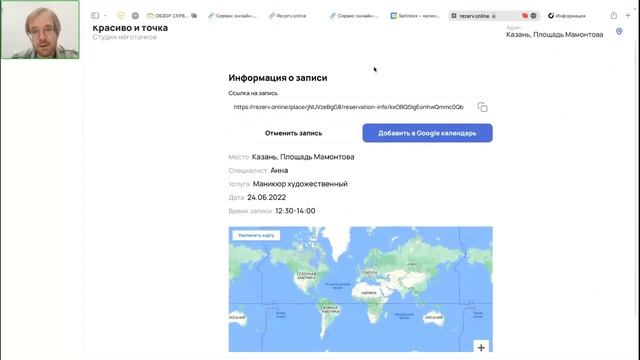
Task: Open the sidebar dropdown chevron
Action: [x=105, y=16]
